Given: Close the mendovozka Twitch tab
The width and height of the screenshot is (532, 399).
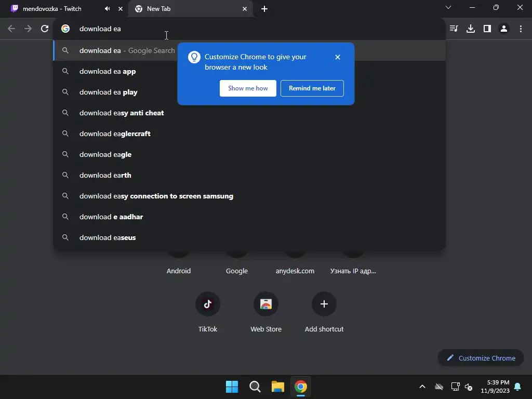Looking at the screenshot, I should 121,9.
